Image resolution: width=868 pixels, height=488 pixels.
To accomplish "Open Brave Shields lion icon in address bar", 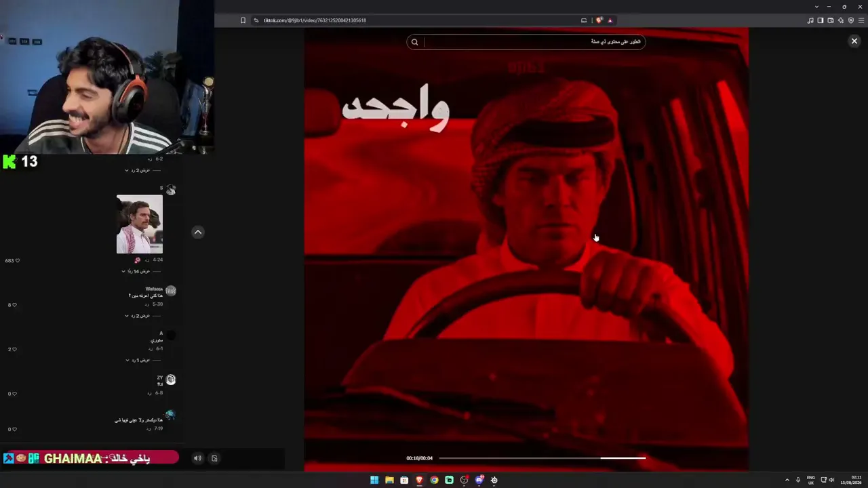I will pos(599,20).
